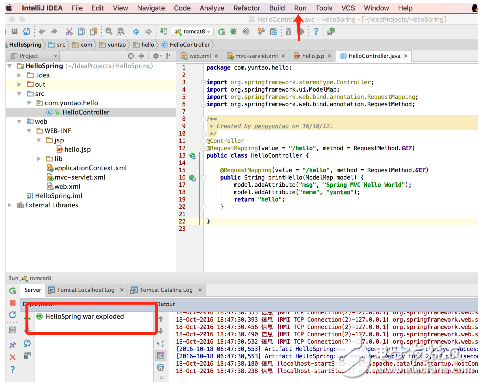The image size is (482, 386).
Task: Open the Refactor menu
Action: pyautogui.click(x=246, y=8)
